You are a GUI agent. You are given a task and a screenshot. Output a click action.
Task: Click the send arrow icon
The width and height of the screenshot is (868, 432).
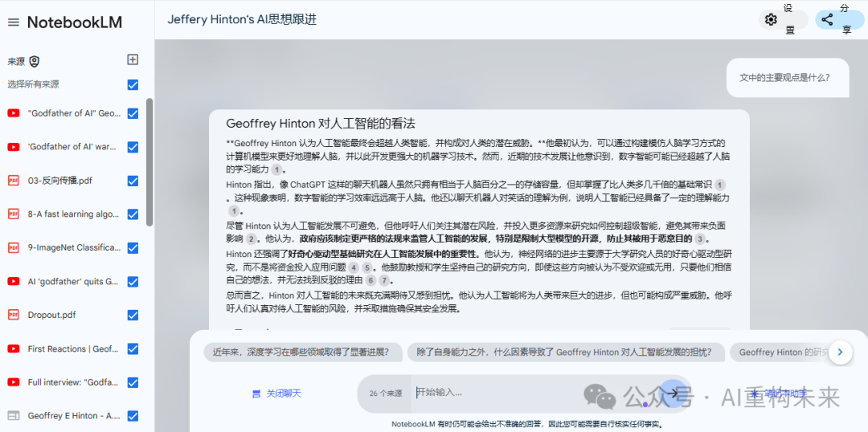point(673,393)
